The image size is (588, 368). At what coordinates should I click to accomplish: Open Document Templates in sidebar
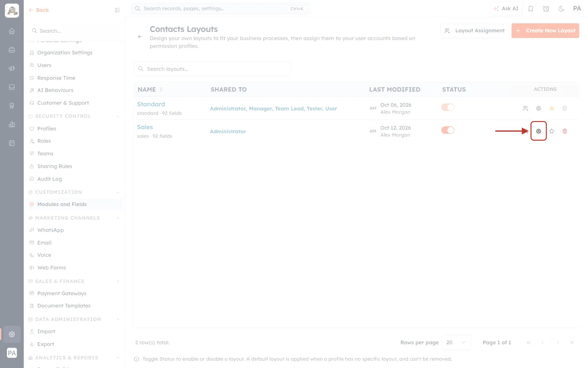tap(64, 306)
